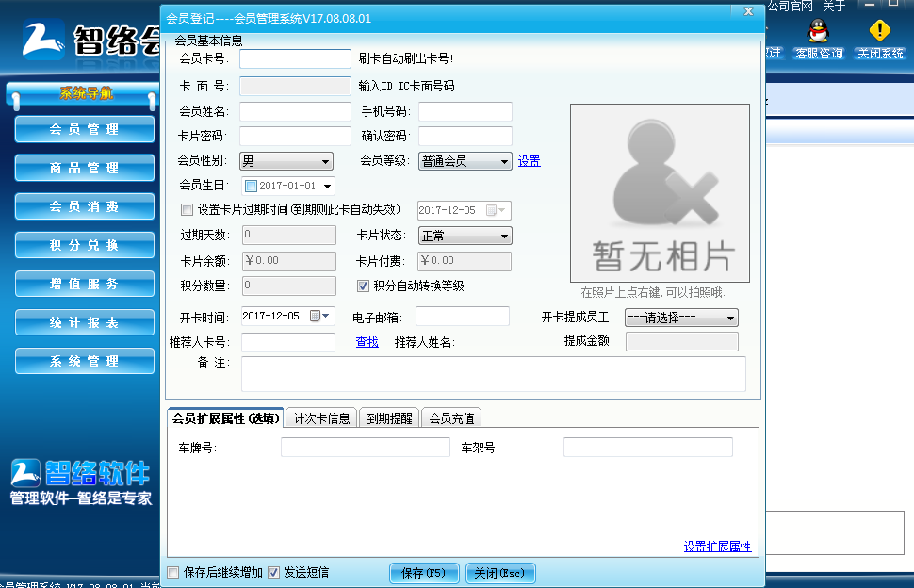Open 系统管理 in the navigation sidebar
914x588 pixels.
pyautogui.click(x=84, y=360)
